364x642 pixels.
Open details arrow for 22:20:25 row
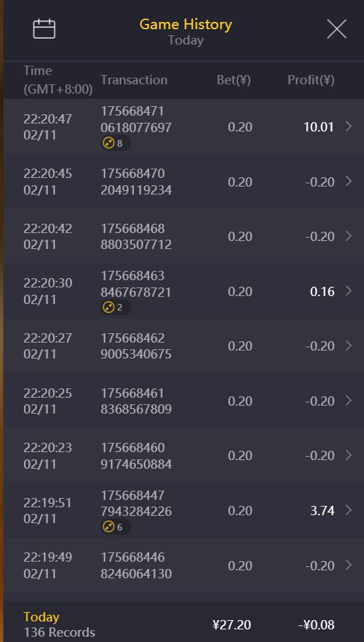[x=349, y=401]
